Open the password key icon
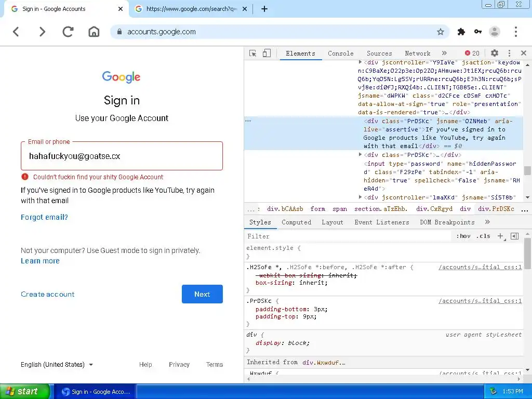This screenshot has width=532, height=399. tap(478, 32)
